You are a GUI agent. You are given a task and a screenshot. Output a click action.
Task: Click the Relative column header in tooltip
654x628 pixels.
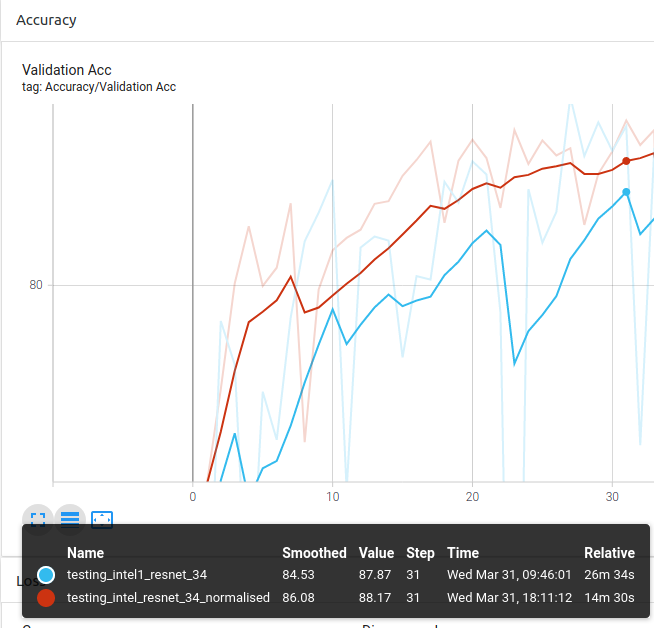pos(609,553)
